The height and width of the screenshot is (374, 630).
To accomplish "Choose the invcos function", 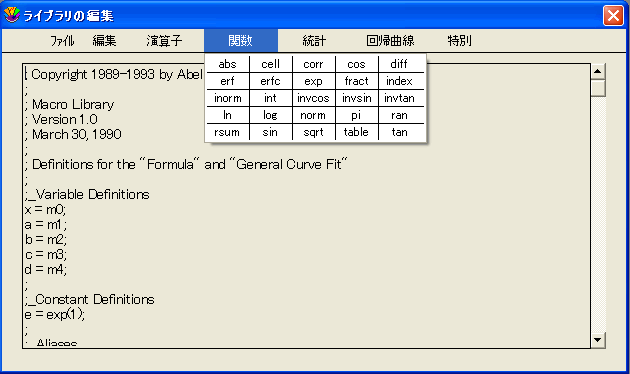I will pos(313,98).
